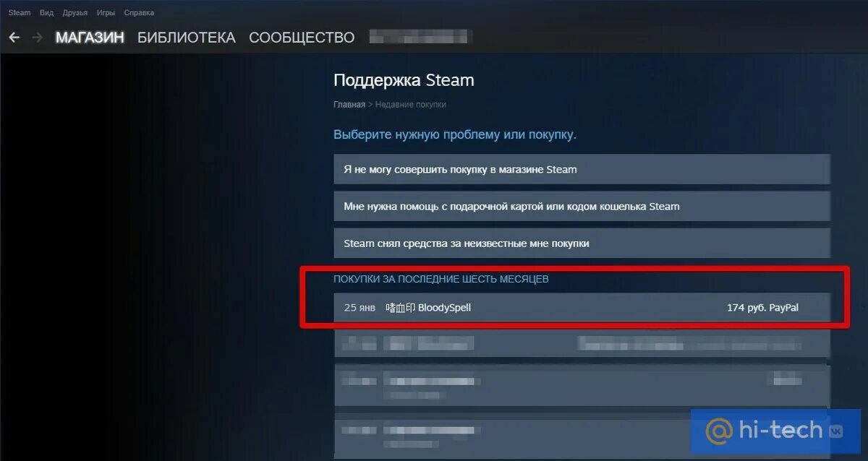Open the Игры menu
868x461 pixels.
[x=106, y=13]
